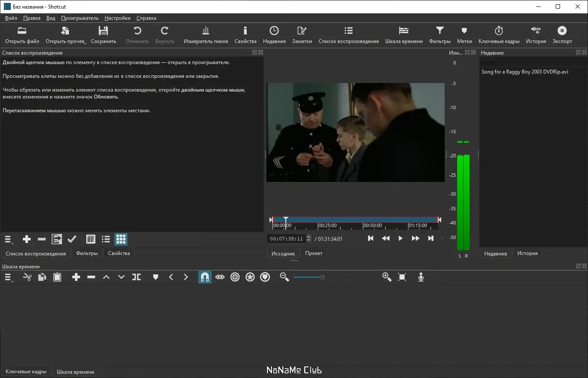Open the Файл menu
This screenshot has width=588, height=378.
(11, 18)
